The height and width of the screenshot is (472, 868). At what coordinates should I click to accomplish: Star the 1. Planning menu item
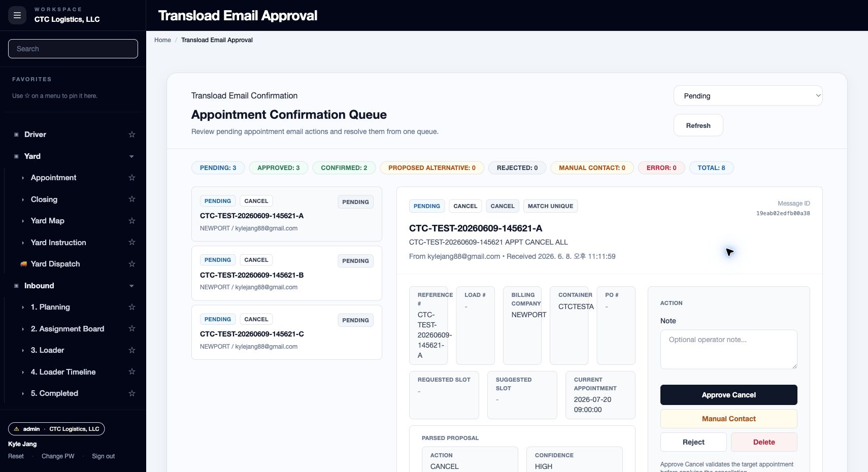coord(132,307)
